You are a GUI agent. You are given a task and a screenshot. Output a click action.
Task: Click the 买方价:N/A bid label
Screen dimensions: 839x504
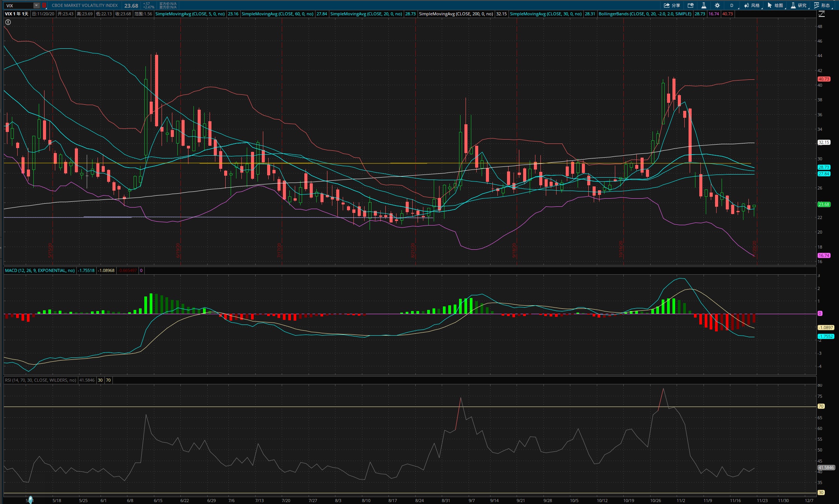point(168,4)
